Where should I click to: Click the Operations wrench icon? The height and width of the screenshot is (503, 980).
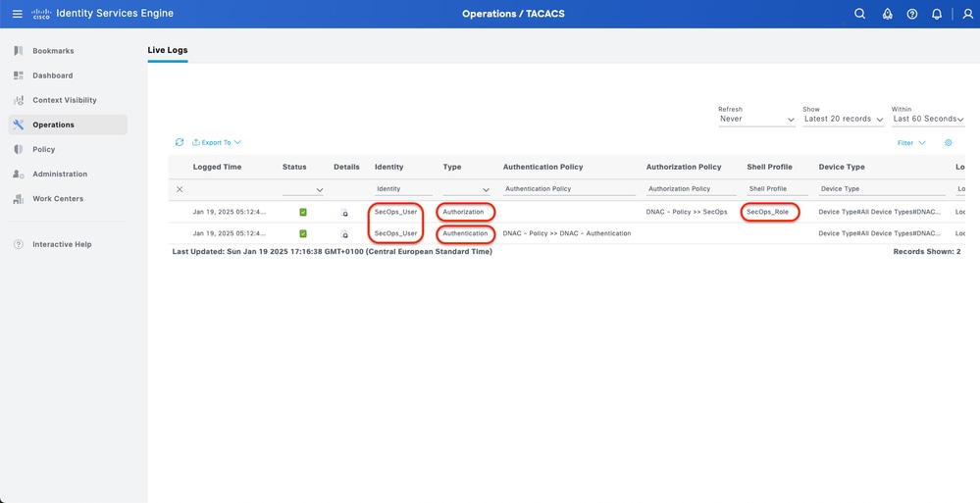click(x=18, y=125)
